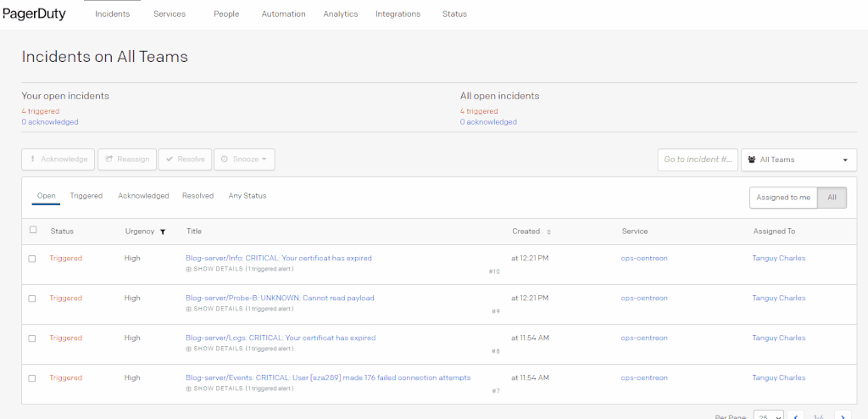The height and width of the screenshot is (419, 868).
Task: Open cps-centreon service for incident #7
Action: (644, 378)
